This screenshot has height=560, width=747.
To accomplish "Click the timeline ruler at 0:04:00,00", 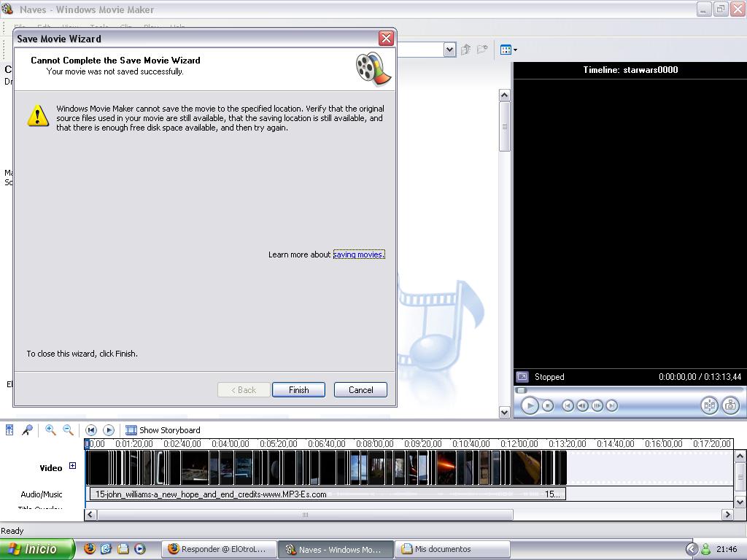I will (x=230, y=443).
